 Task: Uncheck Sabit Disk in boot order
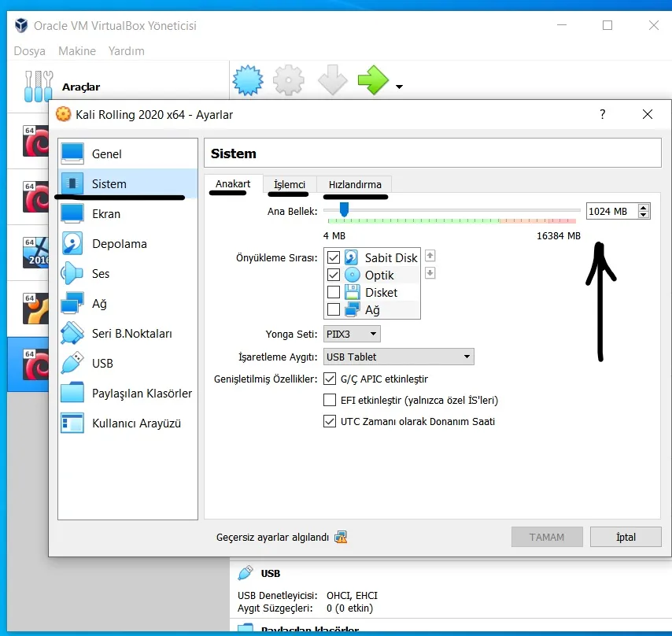pos(334,257)
